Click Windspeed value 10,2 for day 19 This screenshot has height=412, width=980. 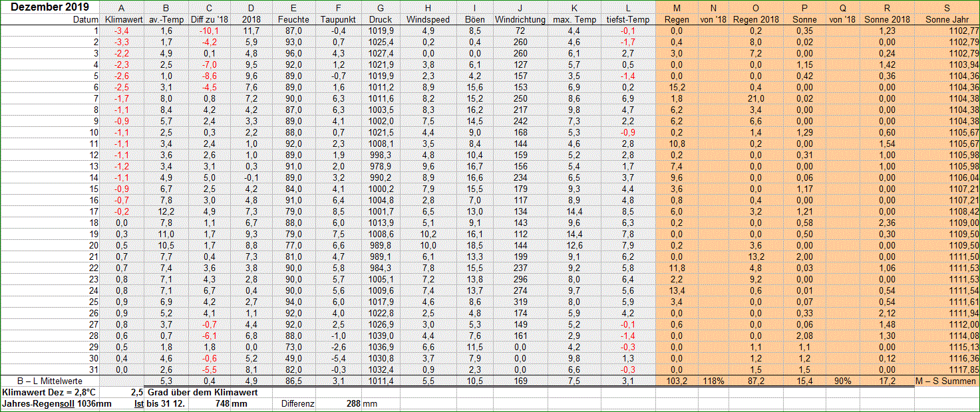pyautogui.click(x=428, y=234)
